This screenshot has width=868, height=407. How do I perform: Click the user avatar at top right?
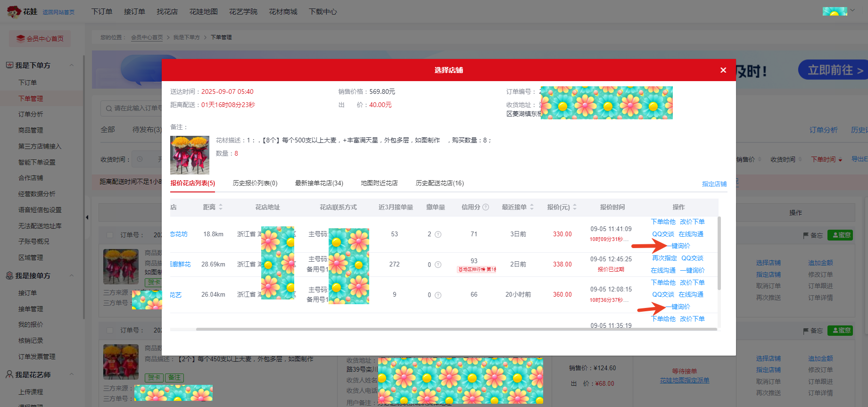835,11
